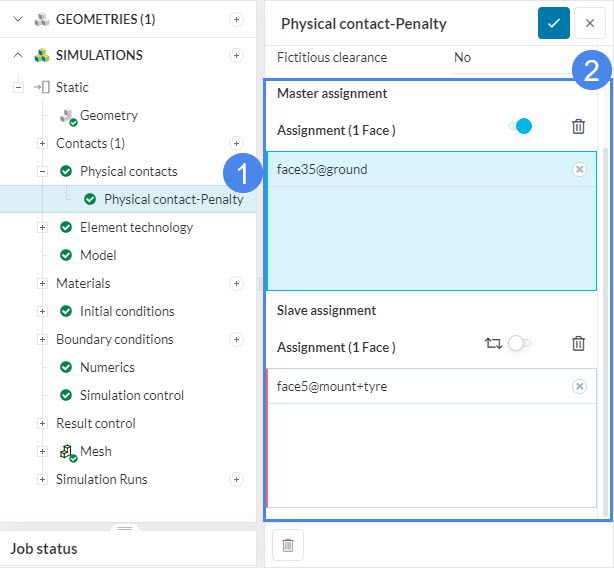This screenshot has height=568, width=614.
Task: Toggle the Slave assignment selection switch
Action: point(519,343)
